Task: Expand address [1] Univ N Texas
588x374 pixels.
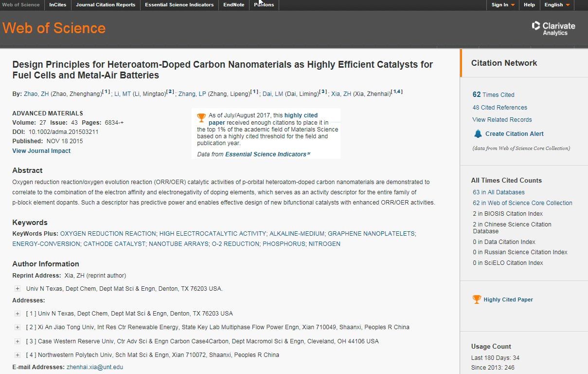Action: (18, 314)
